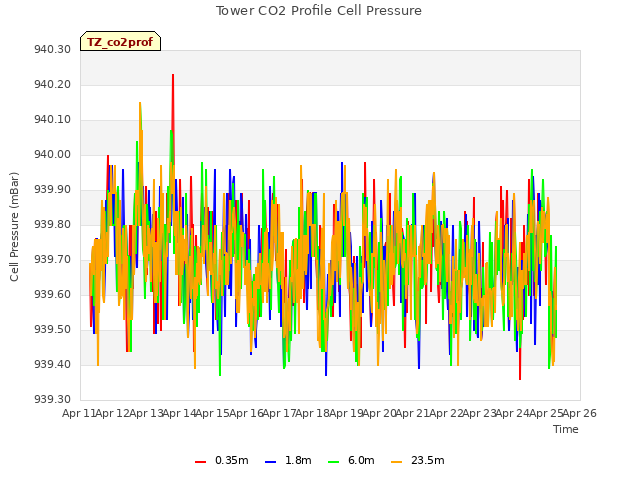Image resolution: width=640 pixels, height=480 pixels.
Task: Click the orange 23.5m legend color marker
Action: (396, 462)
